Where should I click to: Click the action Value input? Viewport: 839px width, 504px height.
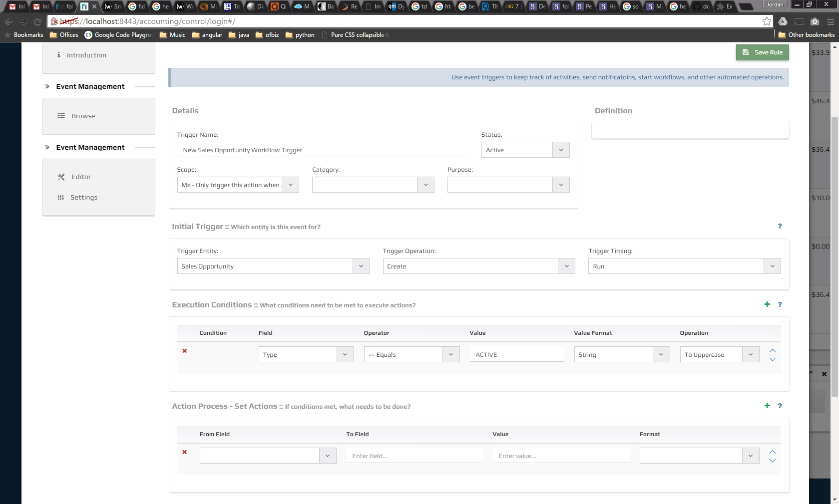(561, 456)
